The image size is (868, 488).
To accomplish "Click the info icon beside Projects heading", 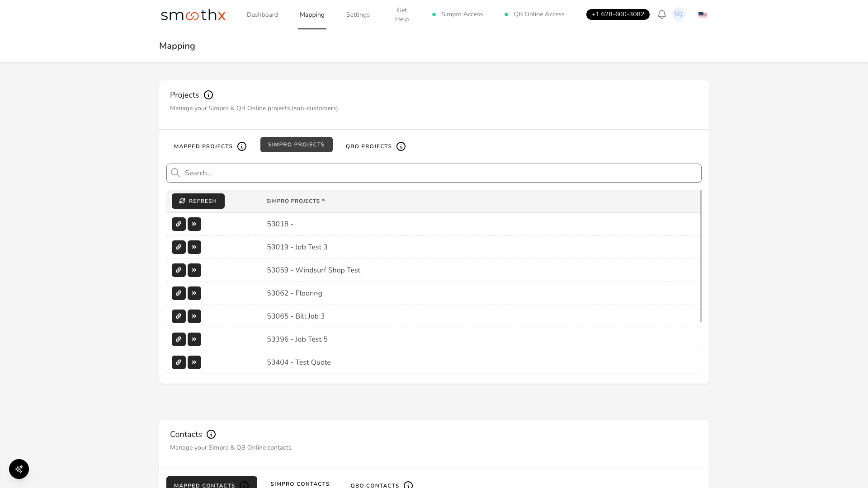I will [x=208, y=95].
